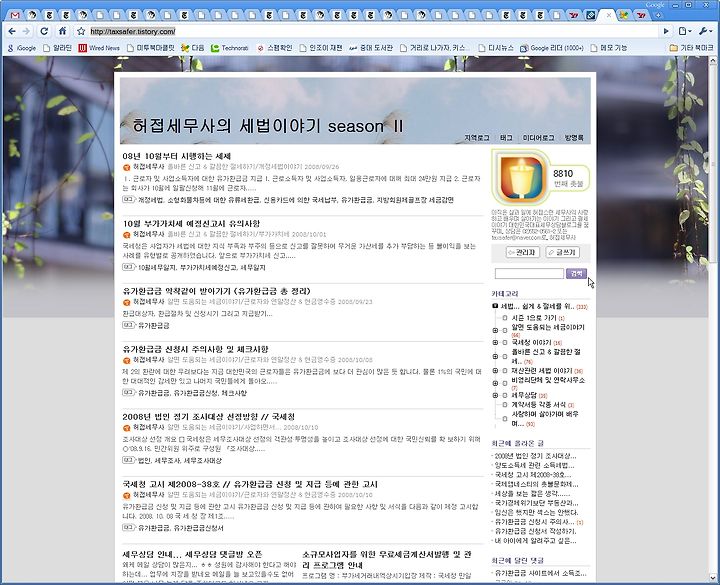Click the 체크사항 tag link
This screenshot has height=585, width=720.
pyautogui.click(x=234, y=393)
